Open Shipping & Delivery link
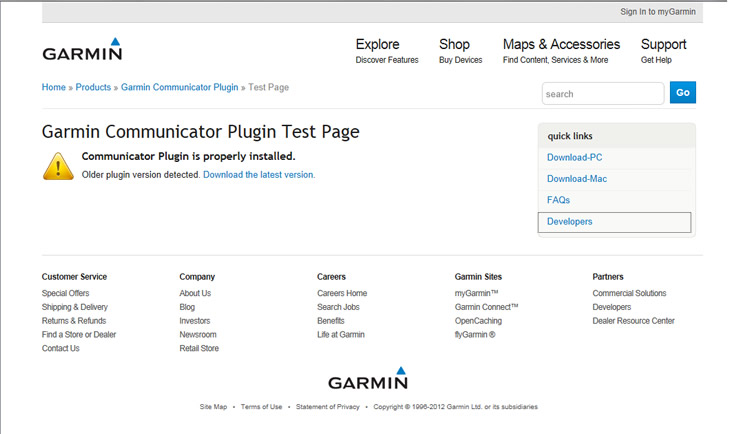The width and height of the screenshot is (730, 434). point(74,307)
